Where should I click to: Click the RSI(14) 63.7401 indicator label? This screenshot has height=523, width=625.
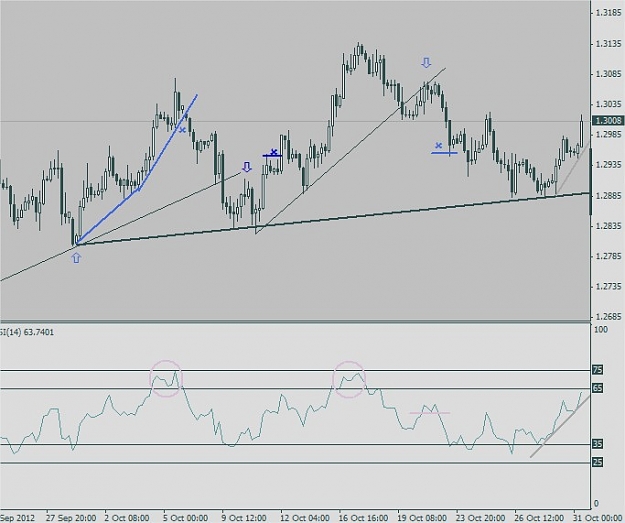(27, 332)
